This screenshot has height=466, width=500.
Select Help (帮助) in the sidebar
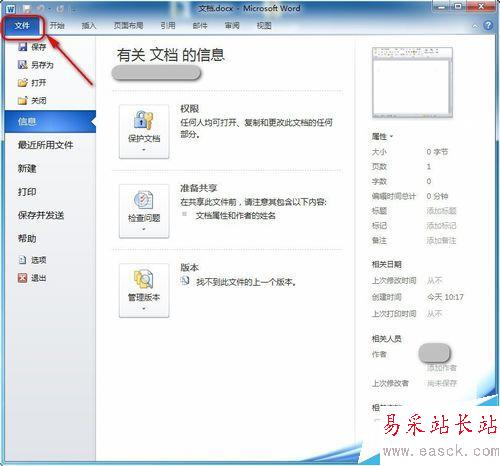[x=27, y=238]
